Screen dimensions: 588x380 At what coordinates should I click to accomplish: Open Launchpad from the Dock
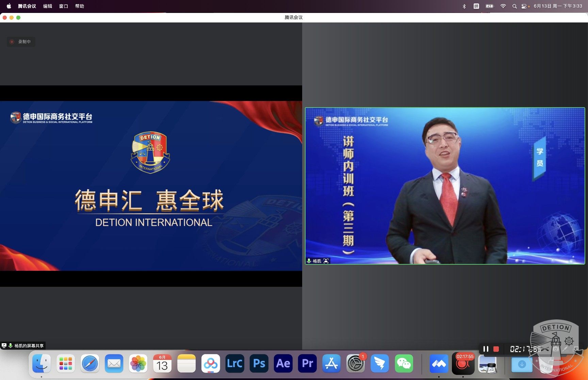click(x=66, y=364)
